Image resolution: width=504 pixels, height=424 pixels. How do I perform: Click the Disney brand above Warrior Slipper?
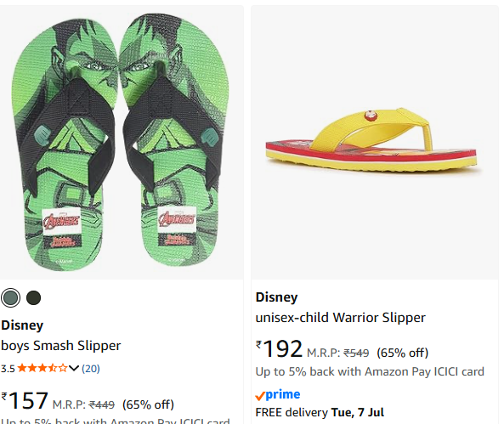[276, 297]
